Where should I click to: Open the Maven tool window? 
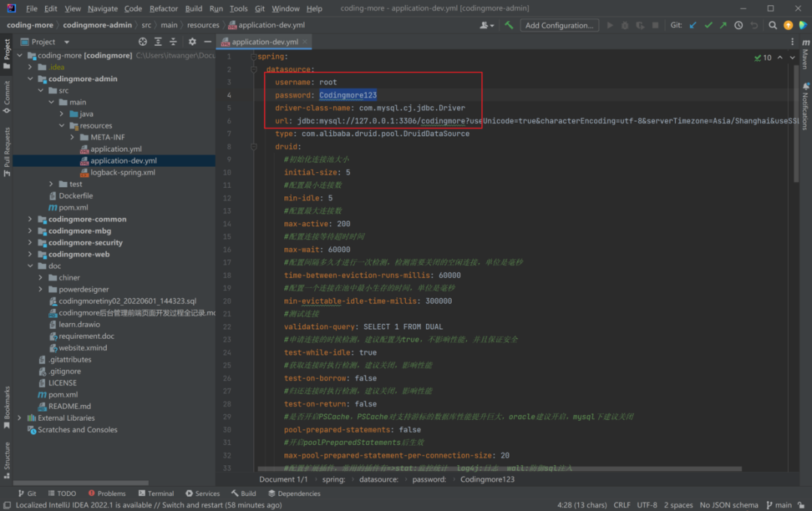point(805,54)
